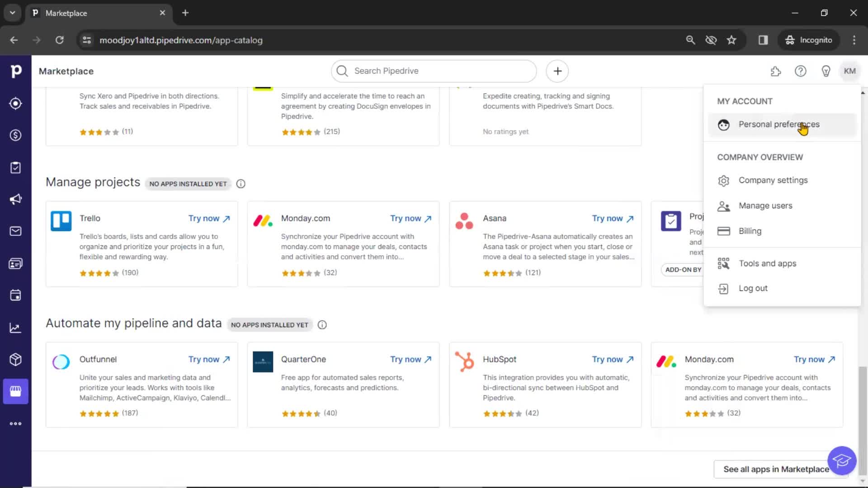Click the Trello app logo
The height and width of the screenshot is (488, 868).
[x=61, y=221]
